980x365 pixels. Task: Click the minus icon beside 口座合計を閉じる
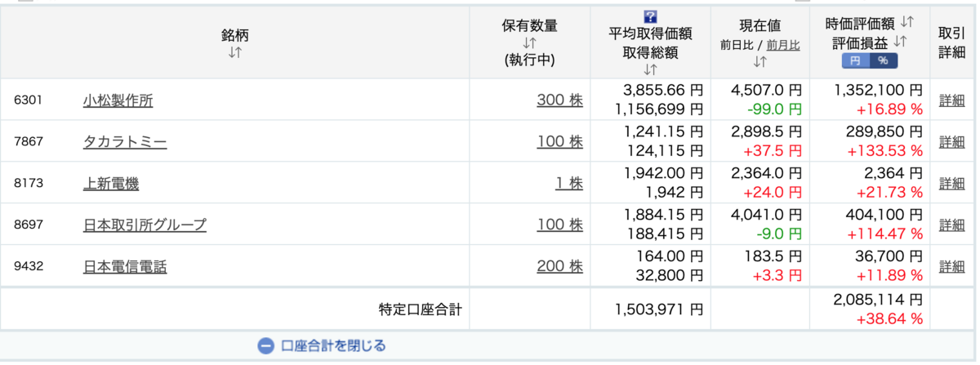(265, 345)
